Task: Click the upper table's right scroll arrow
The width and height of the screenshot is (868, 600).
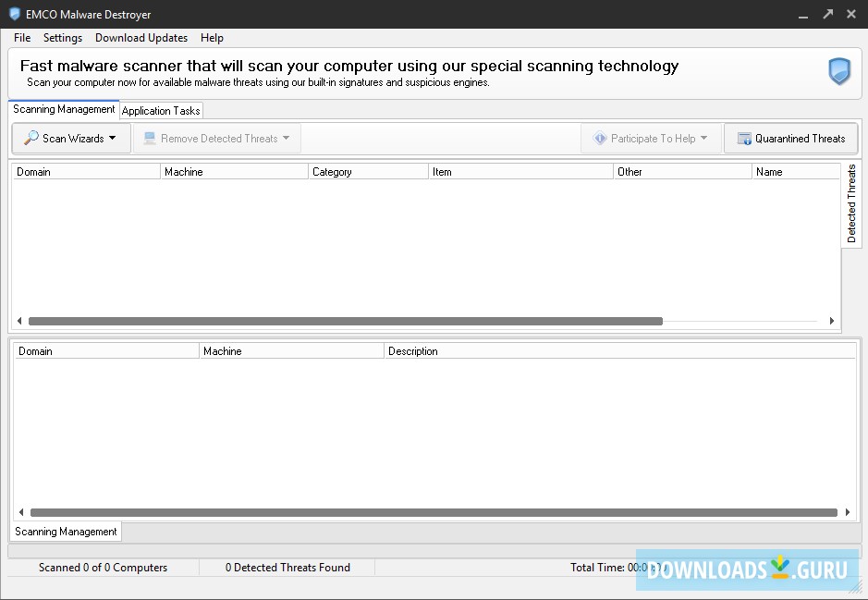Action: coord(831,321)
